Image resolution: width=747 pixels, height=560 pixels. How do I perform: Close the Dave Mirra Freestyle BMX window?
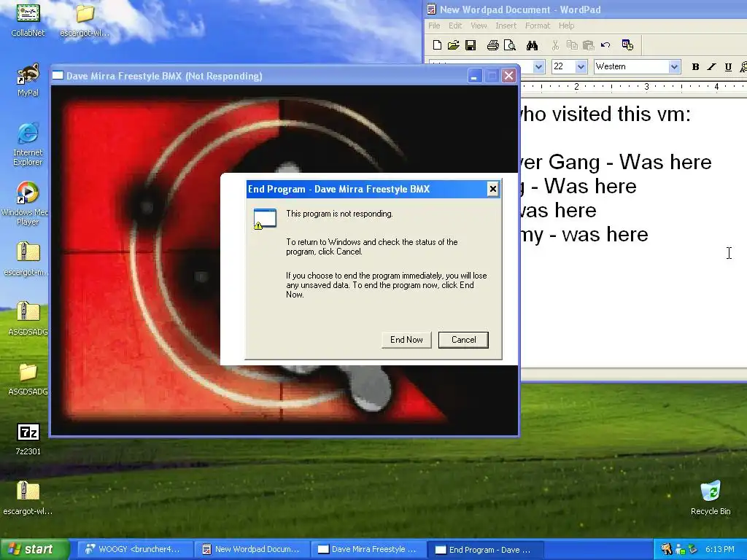point(508,76)
